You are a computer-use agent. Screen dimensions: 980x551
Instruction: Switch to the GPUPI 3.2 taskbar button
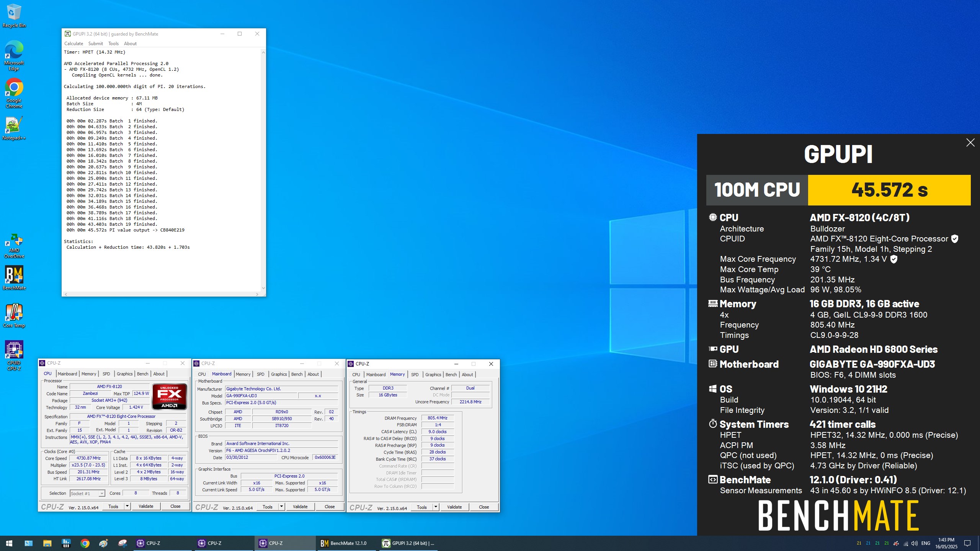tap(408, 543)
